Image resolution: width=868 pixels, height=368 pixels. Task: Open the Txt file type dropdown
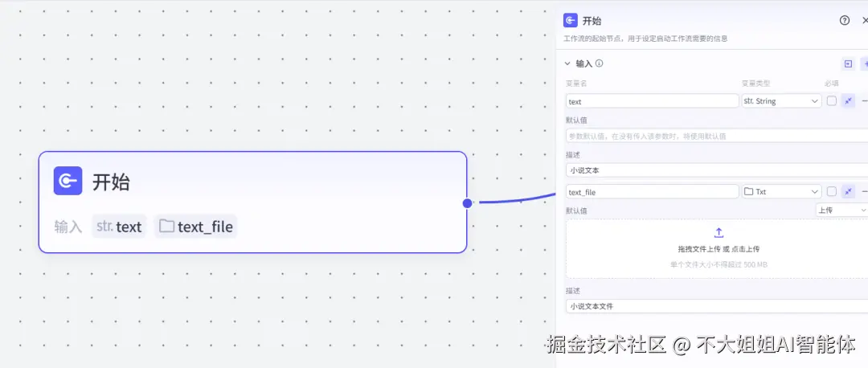click(x=782, y=192)
